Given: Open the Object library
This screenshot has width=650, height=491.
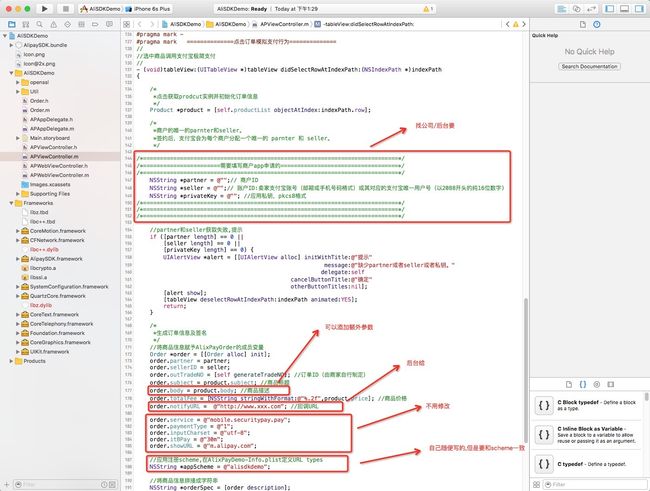Looking at the screenshot, I should click(x=597, y=384).
